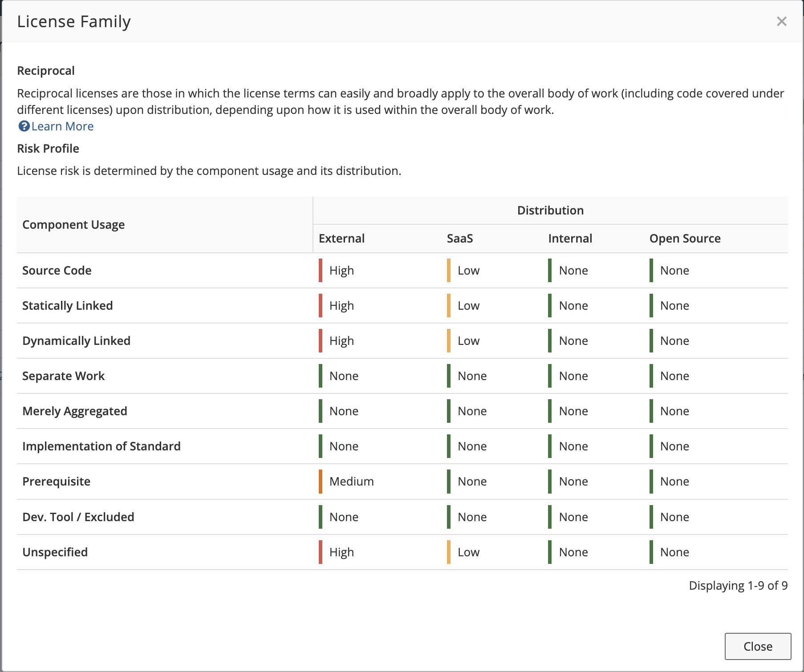Open the Learn More link
Image resolution: width=804 pixels, height=672 pixels.
click(x=62, y=126)
